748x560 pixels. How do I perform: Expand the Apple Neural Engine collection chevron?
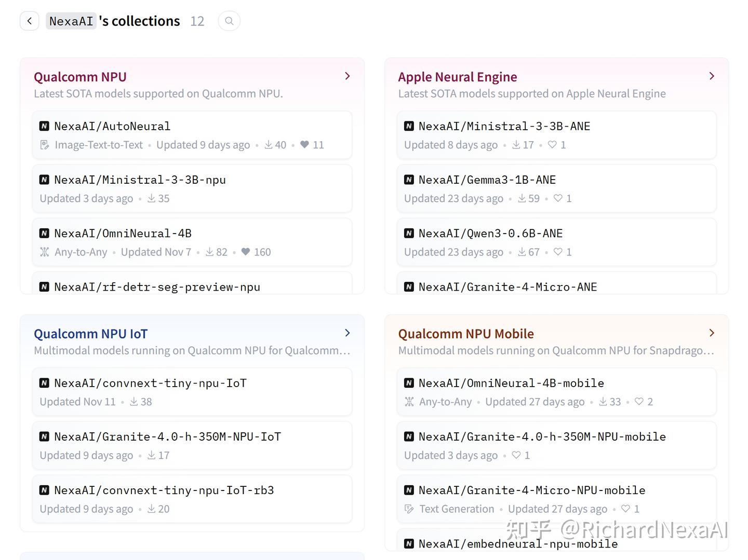pos(712,76)
